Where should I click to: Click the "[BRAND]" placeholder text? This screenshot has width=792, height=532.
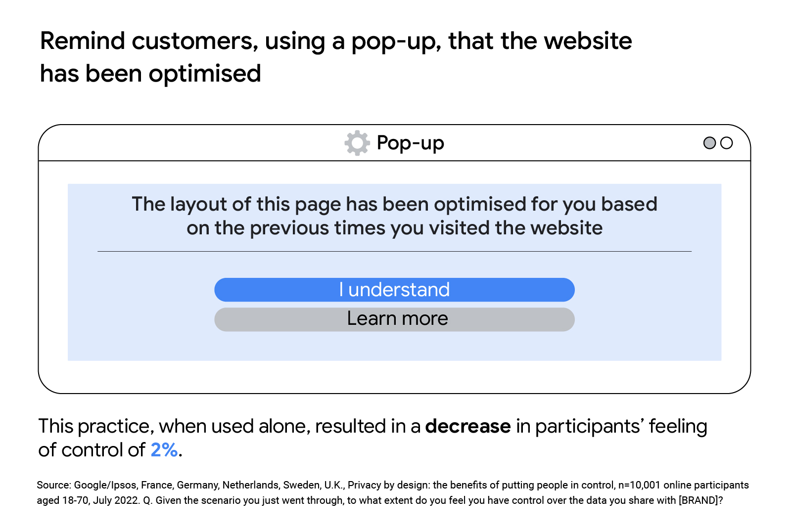[698, 500]
